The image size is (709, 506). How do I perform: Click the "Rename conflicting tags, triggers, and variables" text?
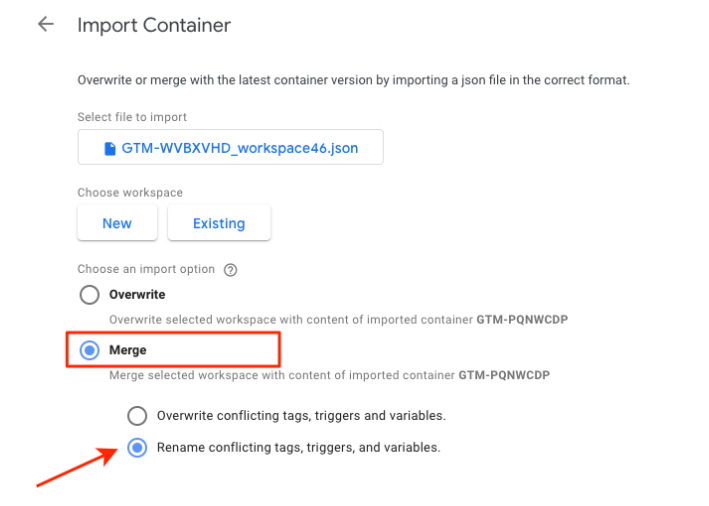[x=298, y=448]
